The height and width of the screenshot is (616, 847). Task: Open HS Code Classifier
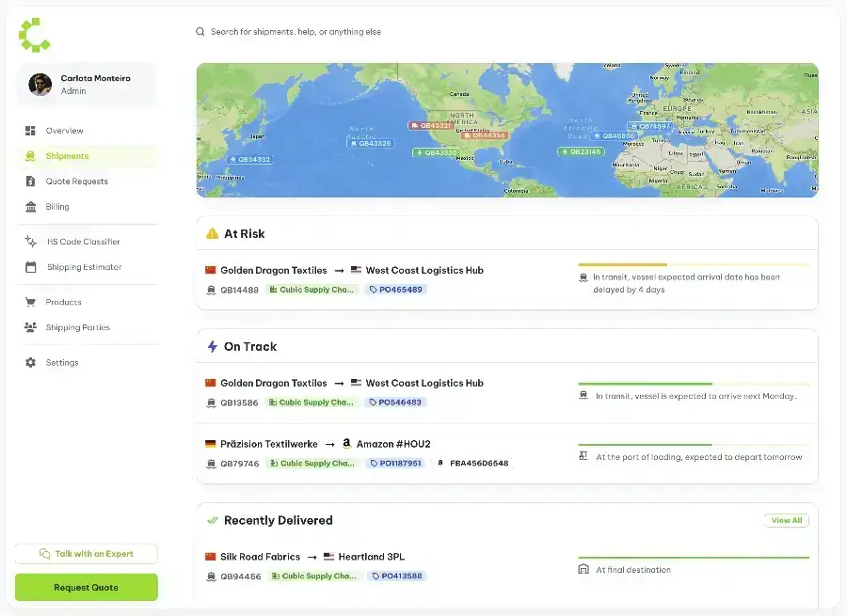point(88,242)
